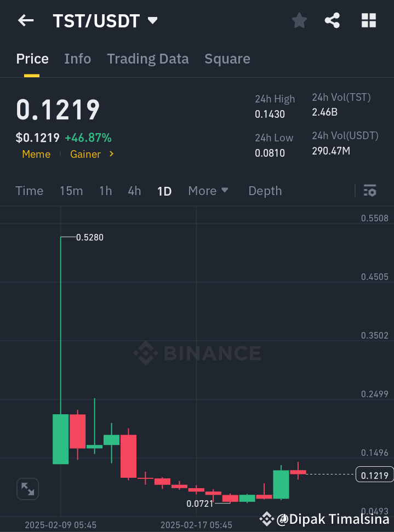Switch chart to 4h interval

click(134, 191)
